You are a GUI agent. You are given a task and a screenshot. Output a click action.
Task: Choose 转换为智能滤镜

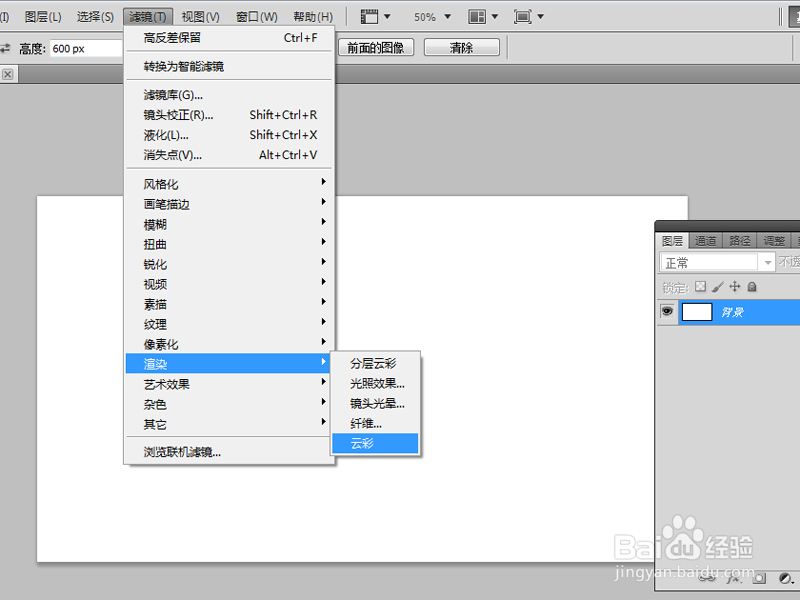(x=230, y=66)
